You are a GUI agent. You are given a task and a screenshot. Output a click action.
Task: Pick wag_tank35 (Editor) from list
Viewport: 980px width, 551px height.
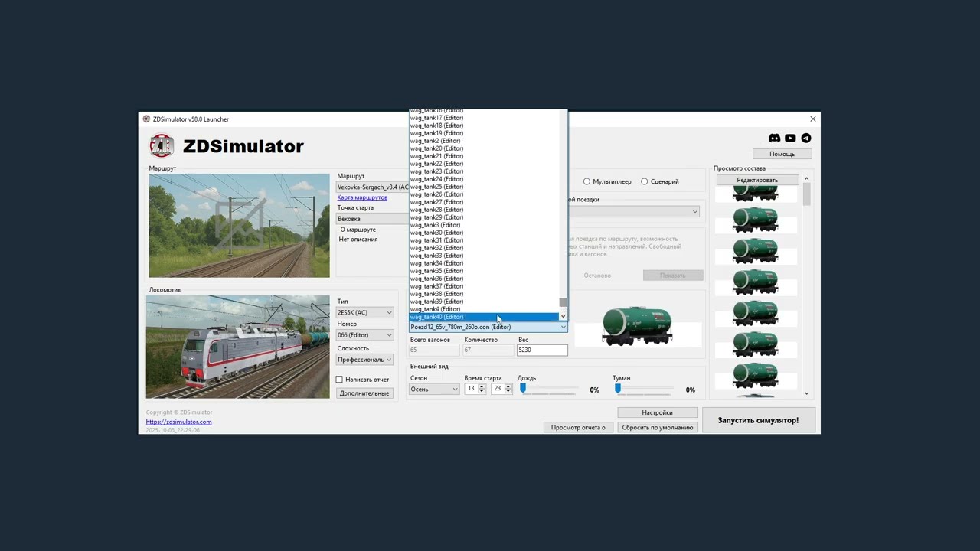484,271
